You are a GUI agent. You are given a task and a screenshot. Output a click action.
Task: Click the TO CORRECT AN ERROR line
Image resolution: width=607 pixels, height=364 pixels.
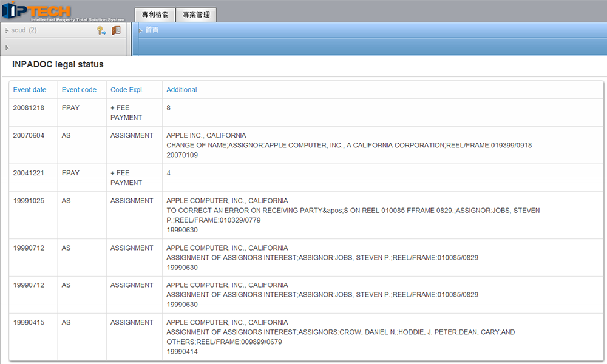click(x=353, y=211)
